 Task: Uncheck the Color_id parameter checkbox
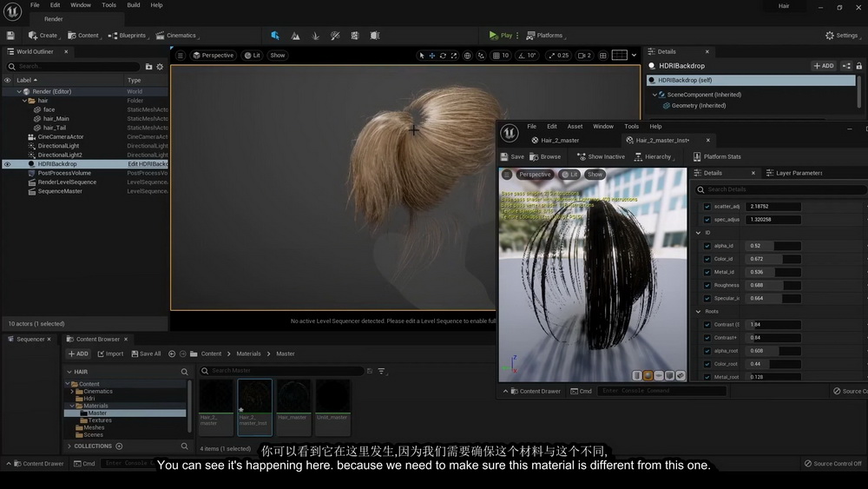(707, 259)
